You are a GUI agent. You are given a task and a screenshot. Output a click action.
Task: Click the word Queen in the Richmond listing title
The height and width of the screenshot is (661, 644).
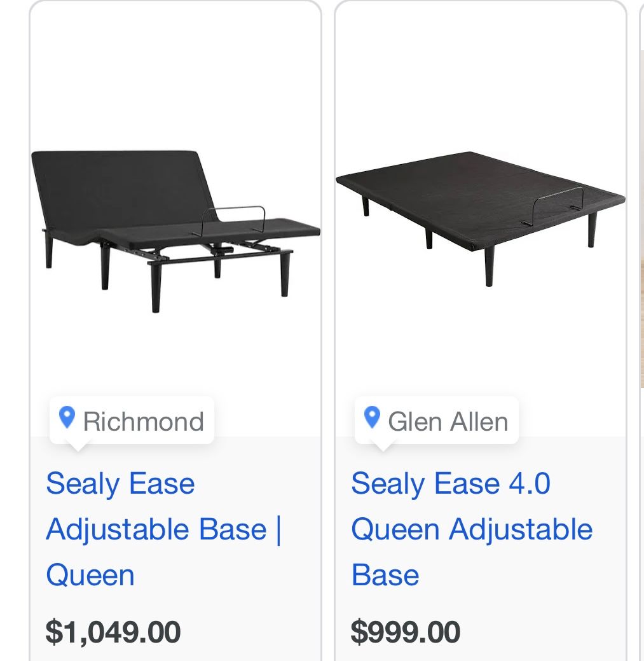point(90,575)
